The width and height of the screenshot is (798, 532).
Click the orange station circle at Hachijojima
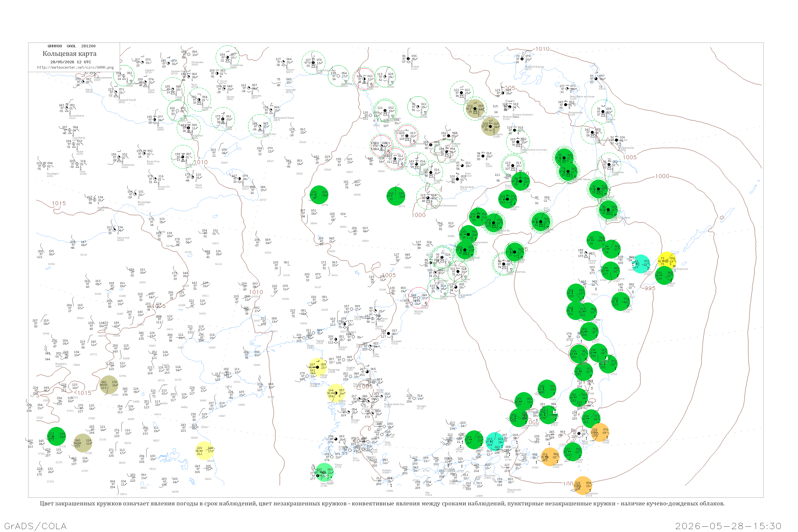[x=583, y=485]
